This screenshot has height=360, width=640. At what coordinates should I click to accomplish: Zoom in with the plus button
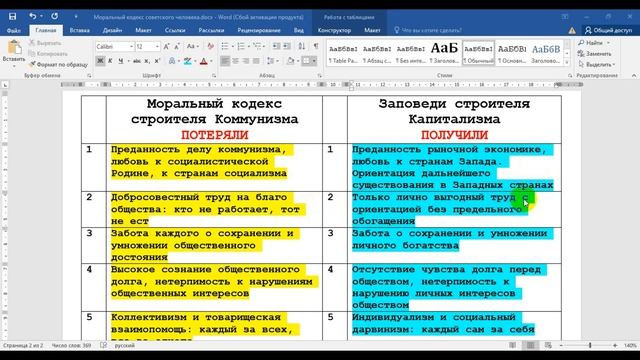615,345
